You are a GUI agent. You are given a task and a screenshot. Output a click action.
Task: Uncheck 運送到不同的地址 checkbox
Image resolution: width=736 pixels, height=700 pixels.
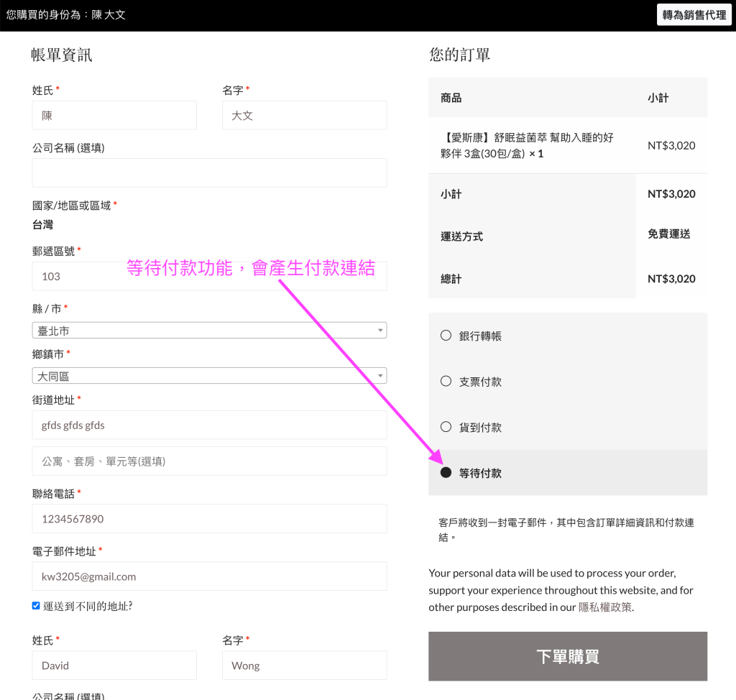[36, 606]
